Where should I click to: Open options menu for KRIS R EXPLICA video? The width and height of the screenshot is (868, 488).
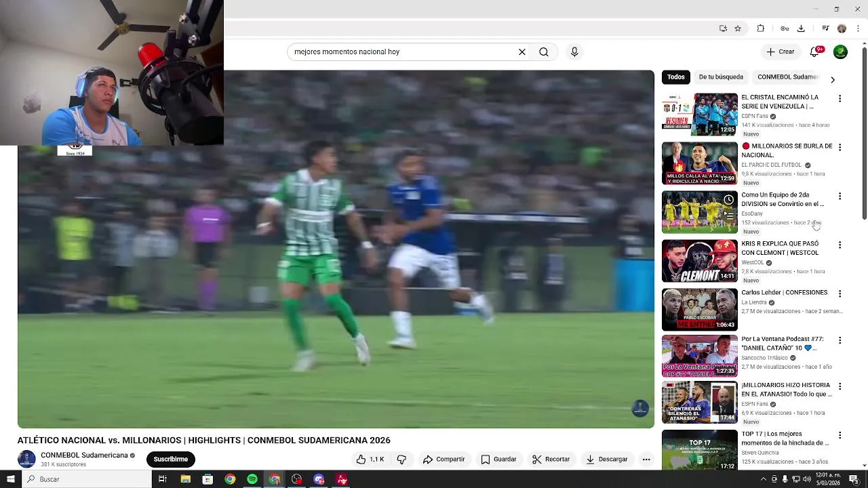point(840,245)
